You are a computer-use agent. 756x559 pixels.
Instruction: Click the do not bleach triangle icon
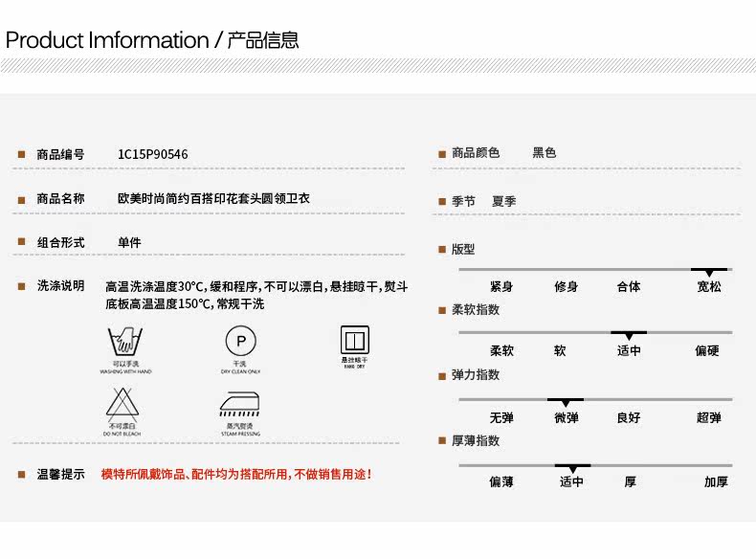pyautogui.click(x=122, y=404)
